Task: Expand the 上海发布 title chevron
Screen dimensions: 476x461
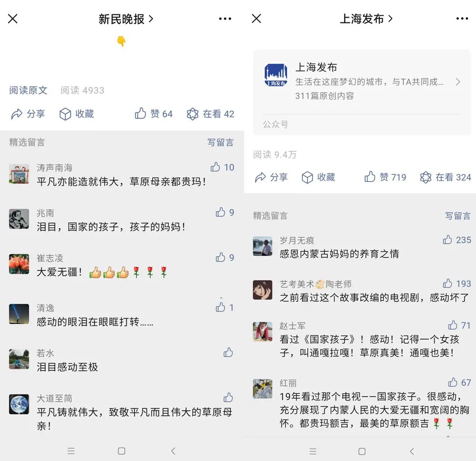Action: [x=390, y=19]
